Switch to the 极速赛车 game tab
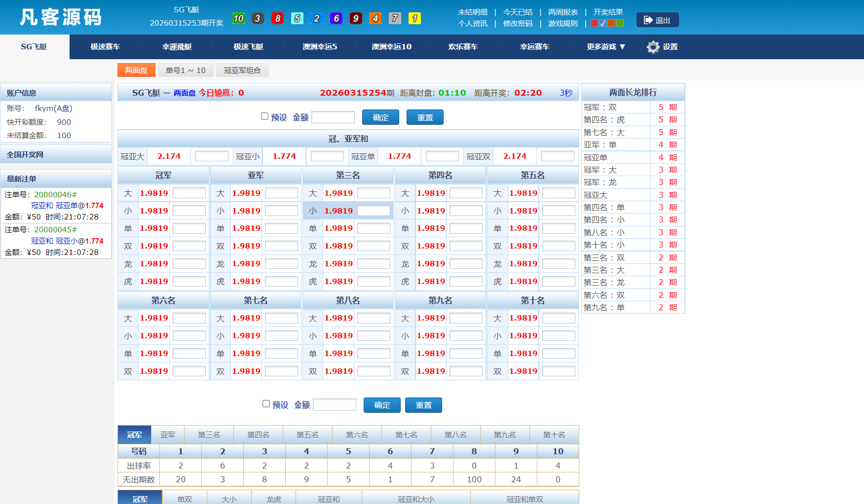Image resolution: width=864 pixels, height=504 pixels. point(104,47)
